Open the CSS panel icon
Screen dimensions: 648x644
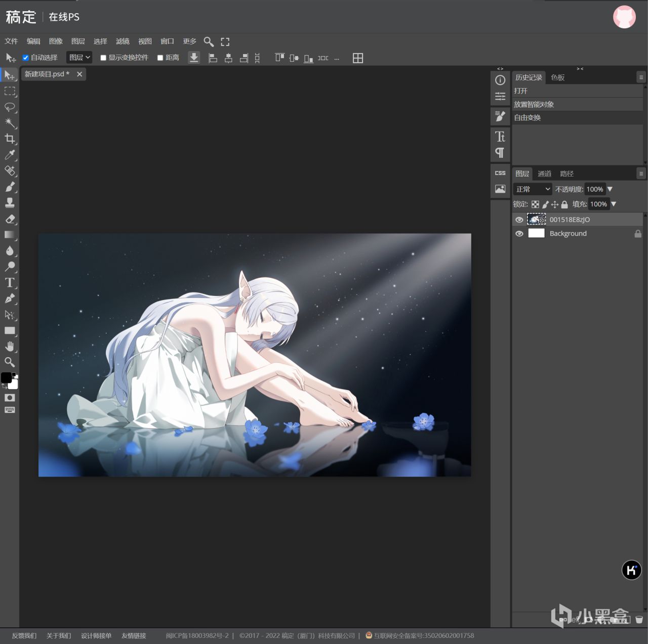point(500,173)
